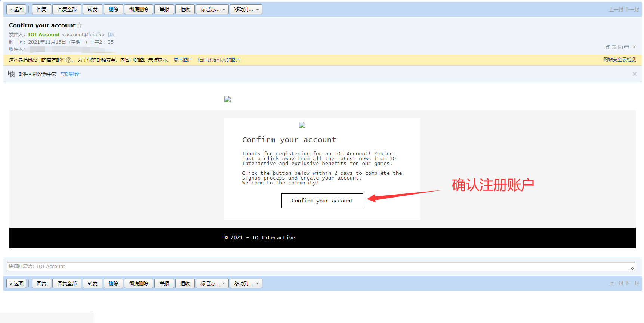Click bottom 回复 (reply) button
Viewport: 644px width, 323px height.
41,283
